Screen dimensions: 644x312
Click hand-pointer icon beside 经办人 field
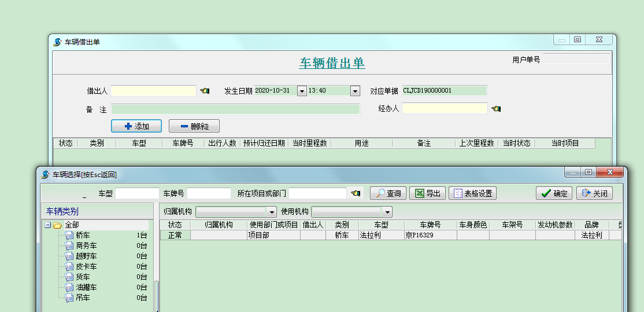coord(496,108)
